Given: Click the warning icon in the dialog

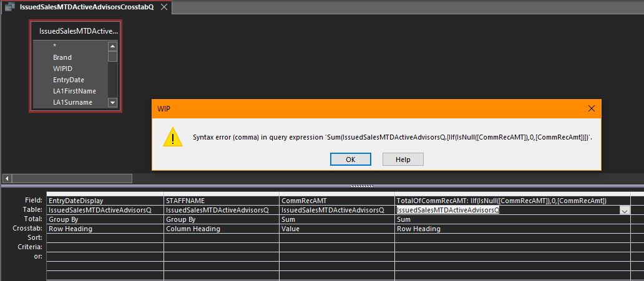Looking at the screenshot, I should pos(173,138).
